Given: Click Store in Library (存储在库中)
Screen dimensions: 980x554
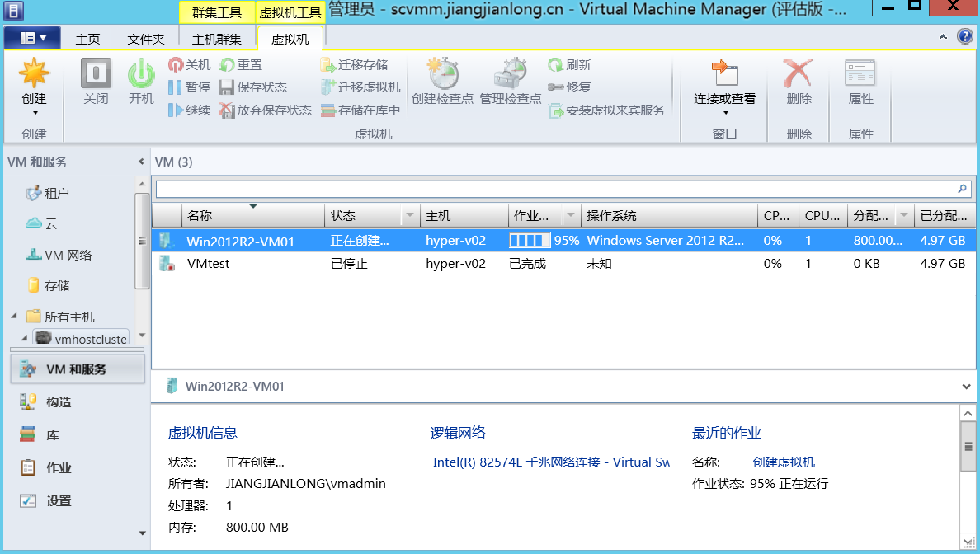Looking at the screenshot, I should [360, 110].
